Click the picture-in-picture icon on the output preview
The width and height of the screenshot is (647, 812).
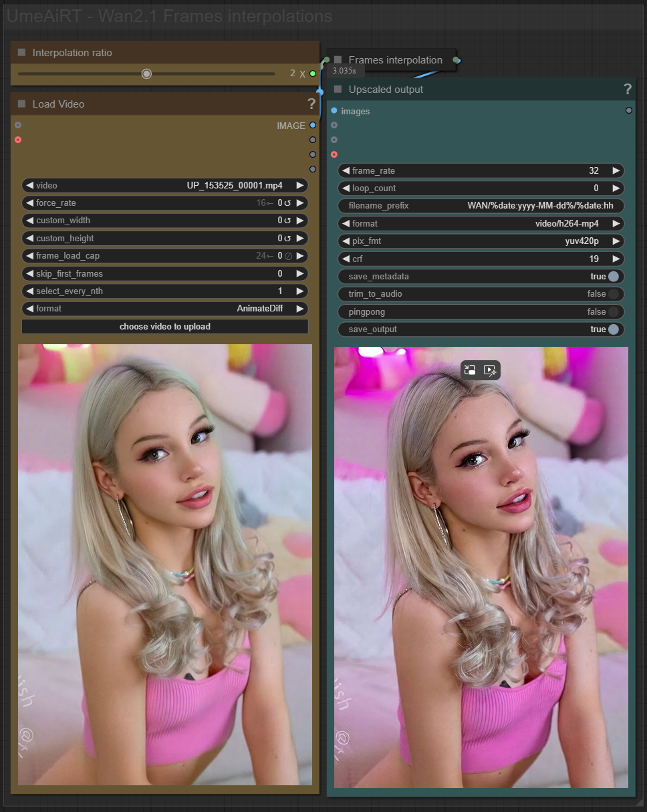coord(470,370)
